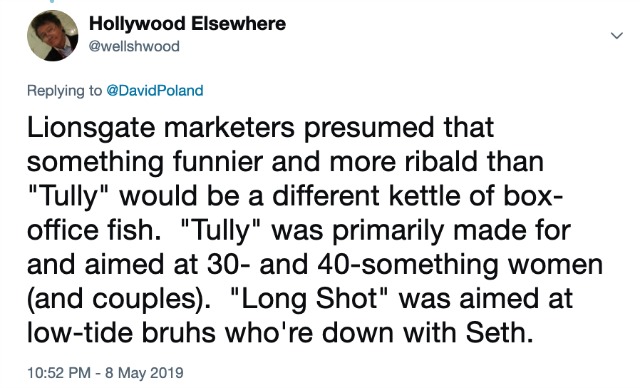Click the Hollywood Elsewhere profile avatar
Viewport: 640px width, 388px height.
tap(52, 35)
